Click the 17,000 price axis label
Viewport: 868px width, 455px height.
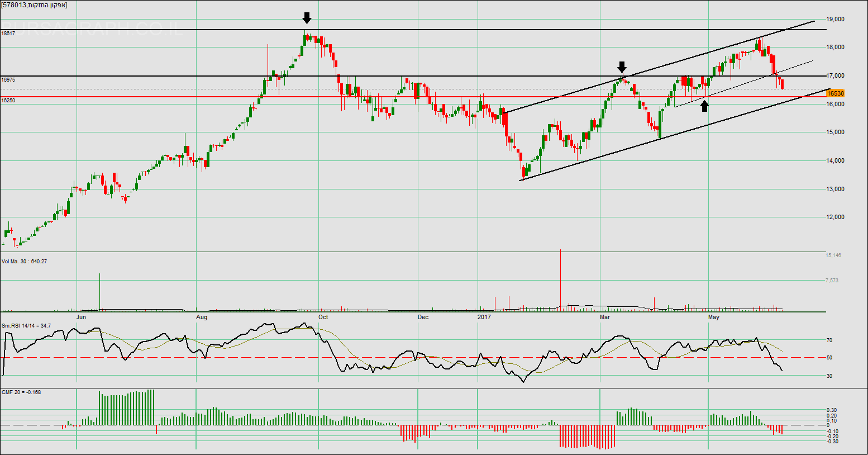836,75
